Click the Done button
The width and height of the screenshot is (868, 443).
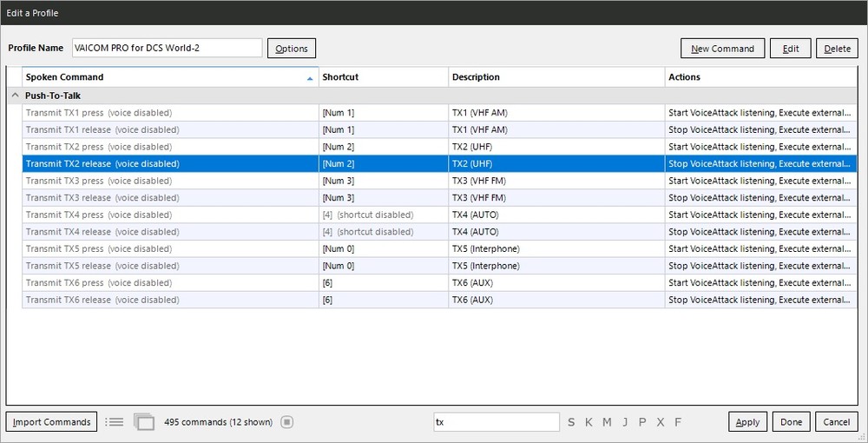click(x=791, y=422)
